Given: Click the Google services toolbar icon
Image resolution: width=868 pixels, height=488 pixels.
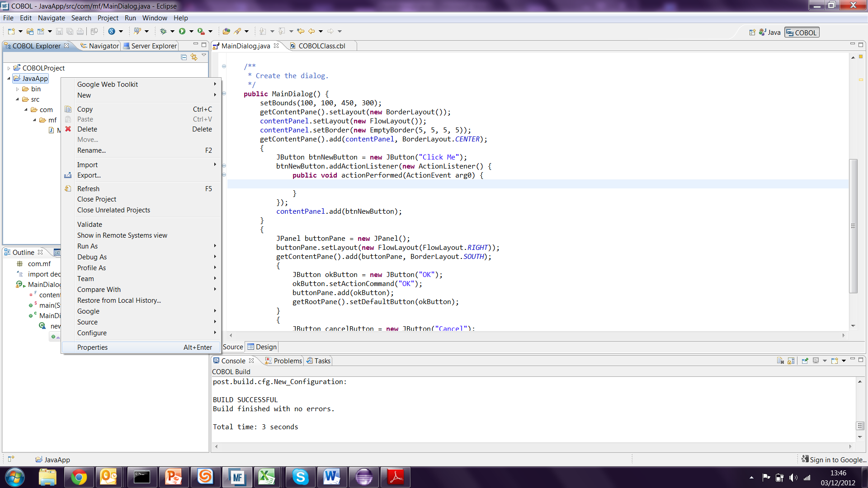Looking at the screenshot, I should point(112,31).
